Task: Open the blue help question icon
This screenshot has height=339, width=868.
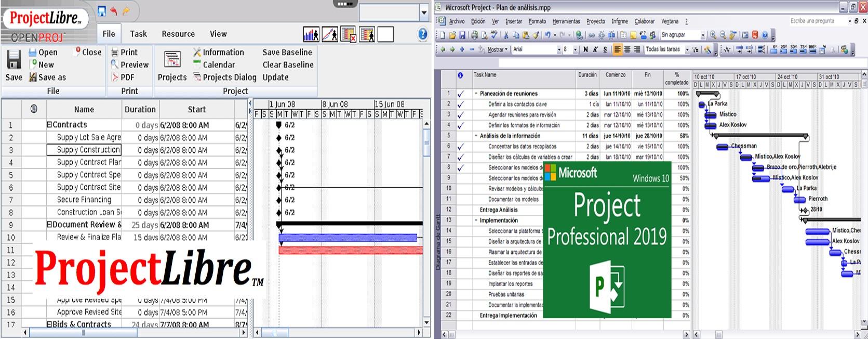Action: [423, 34]
